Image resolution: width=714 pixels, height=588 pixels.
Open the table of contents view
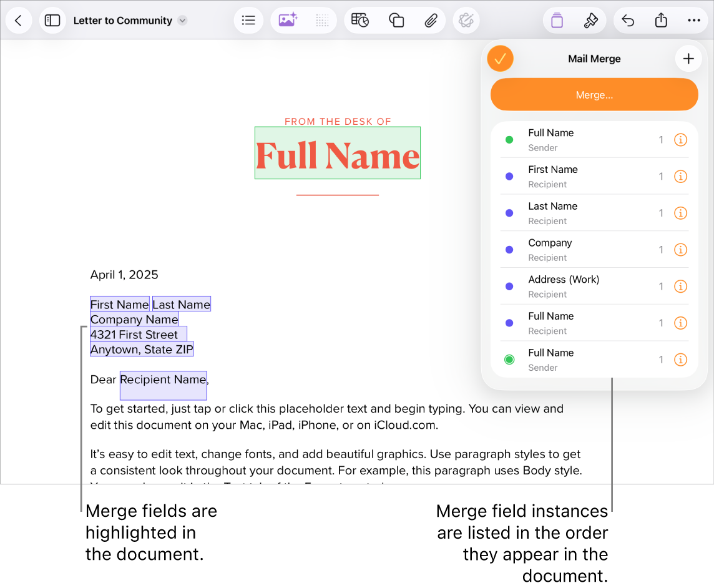click(248, 20)
